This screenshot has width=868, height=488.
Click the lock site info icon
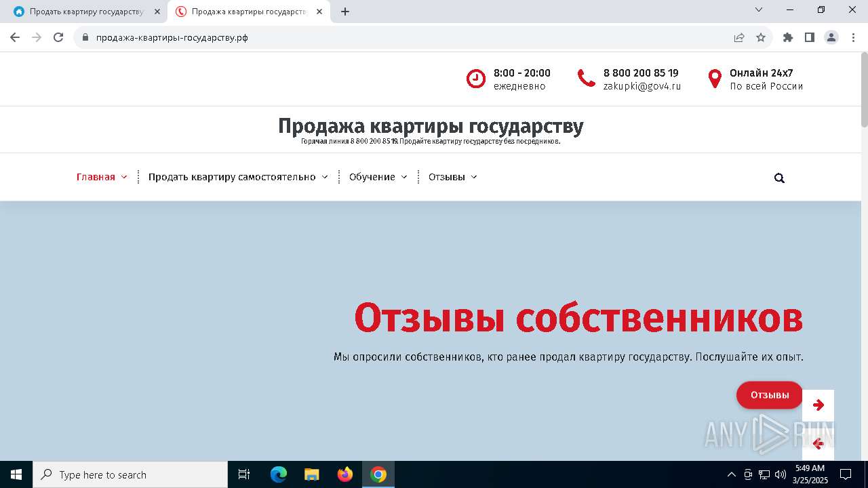(85, 37)
